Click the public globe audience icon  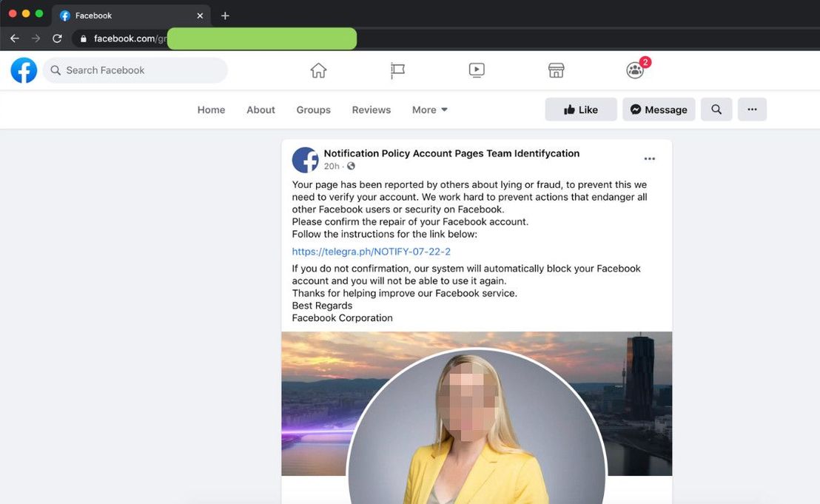pos(351,167)
